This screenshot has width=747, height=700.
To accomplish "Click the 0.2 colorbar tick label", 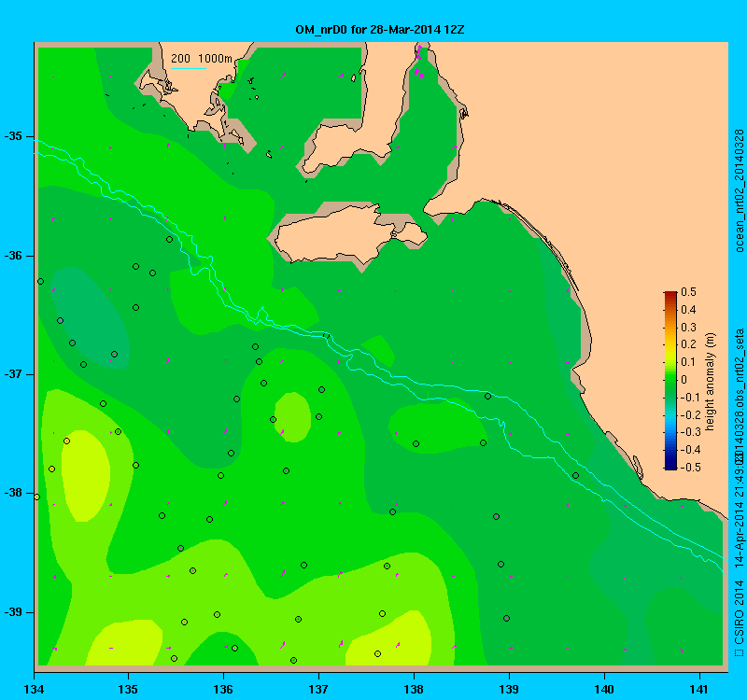I will point(689,344).
